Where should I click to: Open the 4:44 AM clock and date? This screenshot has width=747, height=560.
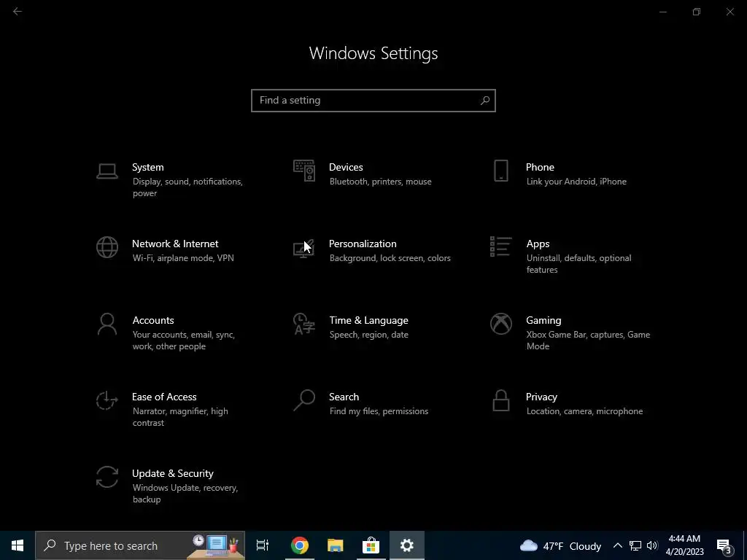(x=684, y=545)
